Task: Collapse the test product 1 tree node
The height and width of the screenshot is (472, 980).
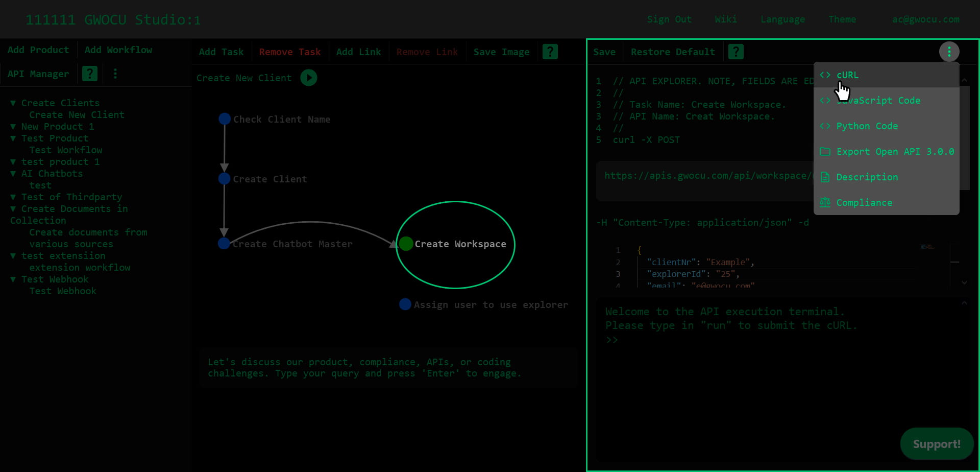Action: (13, 162)
